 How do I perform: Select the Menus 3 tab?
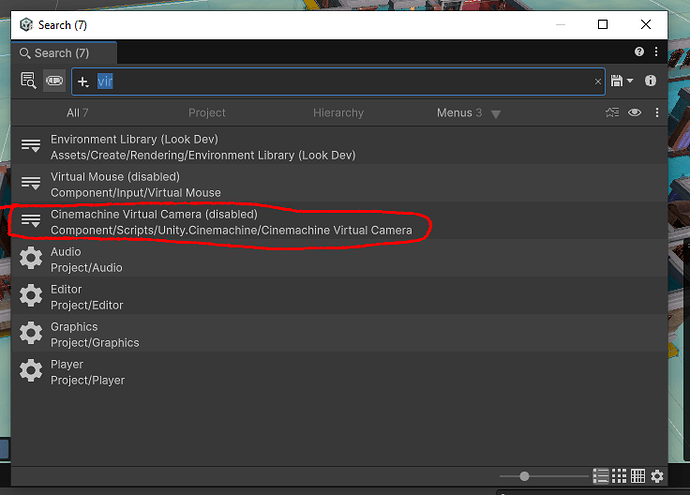[x=459, y=113]
